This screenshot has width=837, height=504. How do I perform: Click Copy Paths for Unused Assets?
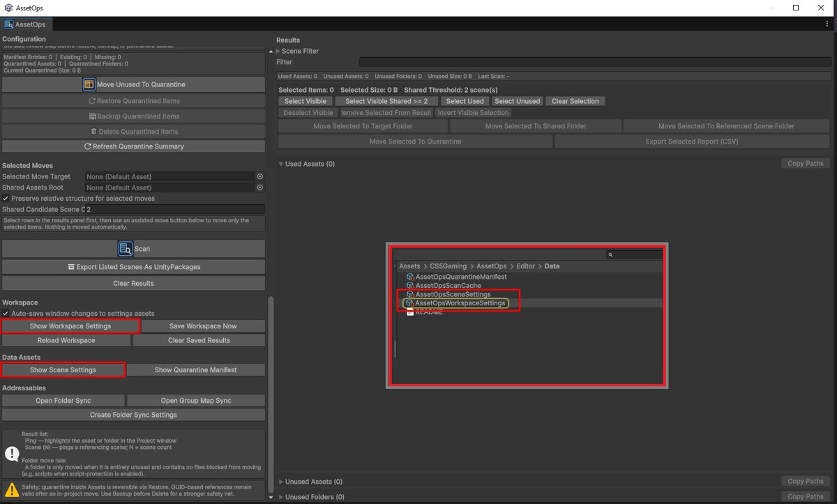point(806,481)
